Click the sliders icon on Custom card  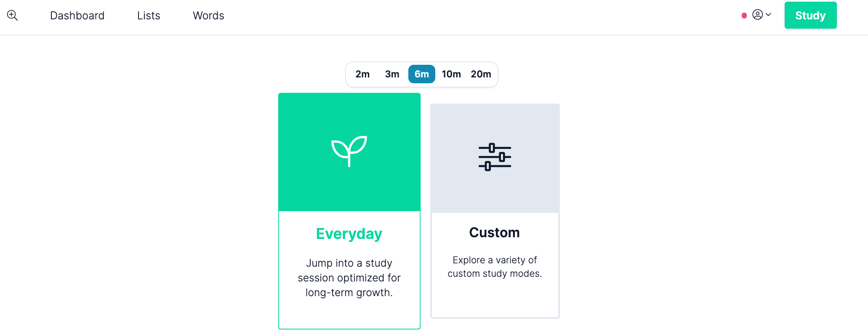tap(495, 157)
